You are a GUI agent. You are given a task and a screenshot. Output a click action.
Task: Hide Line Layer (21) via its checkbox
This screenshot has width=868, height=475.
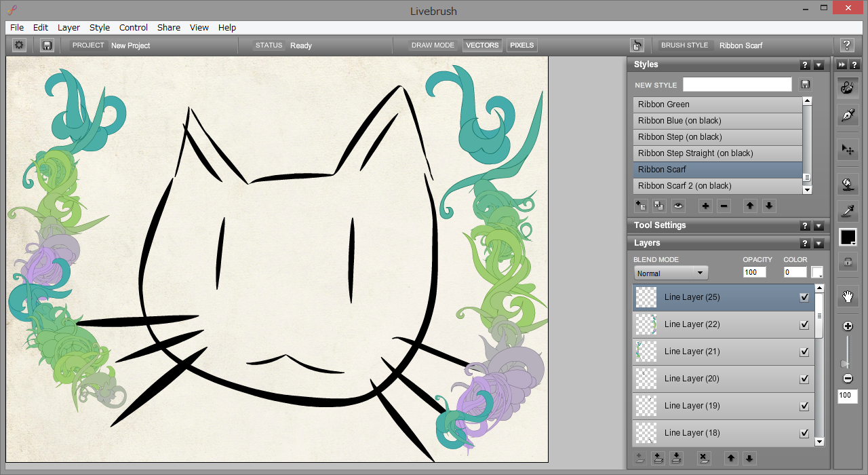[804, 351]
